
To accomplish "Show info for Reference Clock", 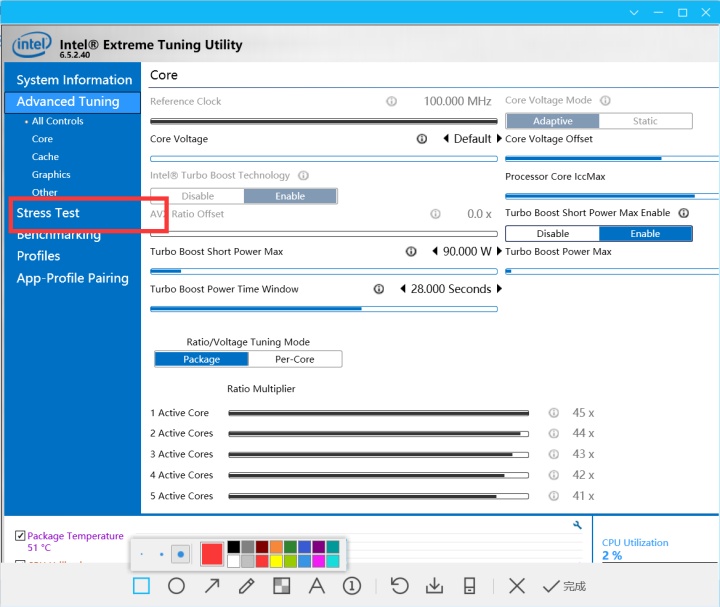I will [x=391, y=101].
